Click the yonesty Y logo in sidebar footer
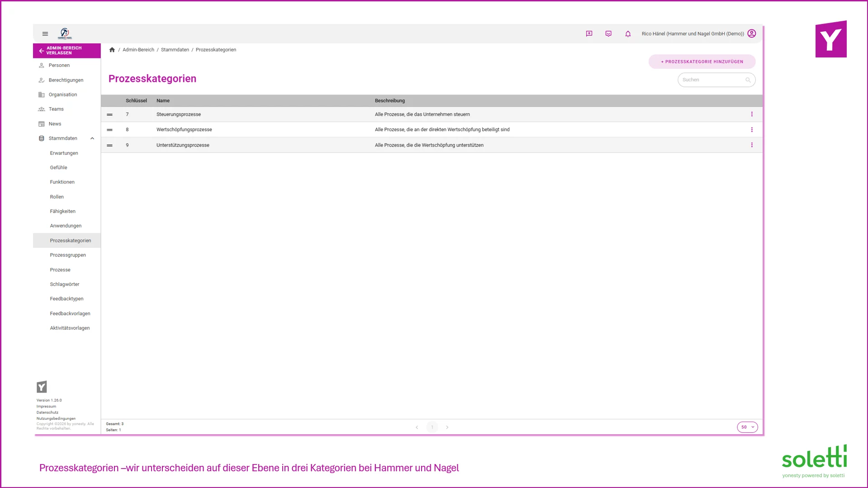 [42, 387]
